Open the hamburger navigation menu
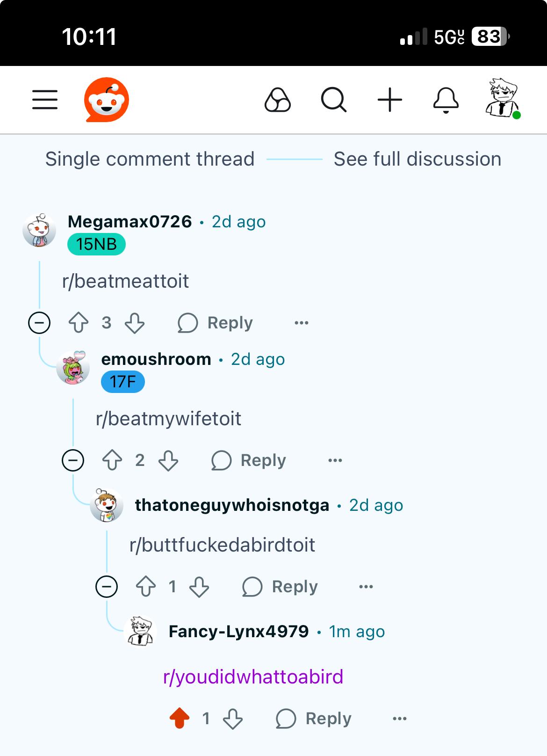The width and height of the screenshot is (547, 756). pyautogui.click(x=45, y=100)
